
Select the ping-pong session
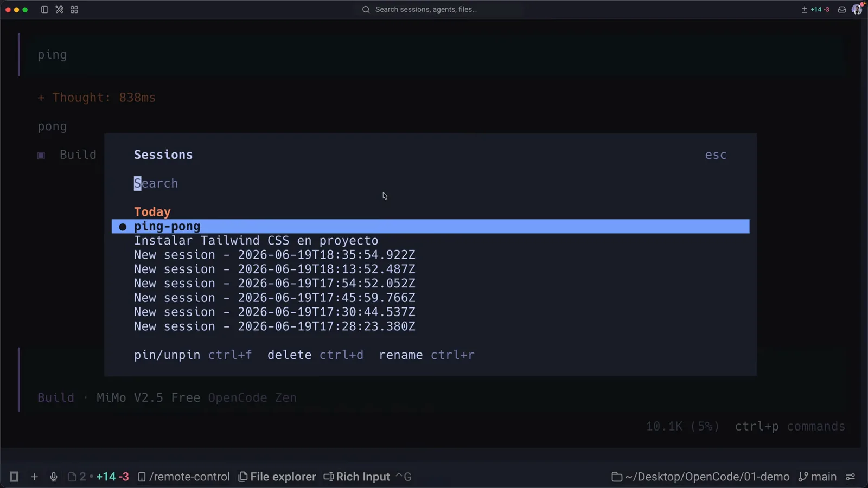pos(430,227)
